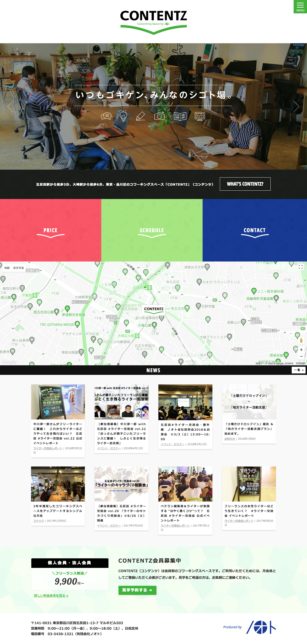Image resolution: width=307 pixels, height=644 pixels.
Task: Click the NEWS section heading
Action: [153, 370]
